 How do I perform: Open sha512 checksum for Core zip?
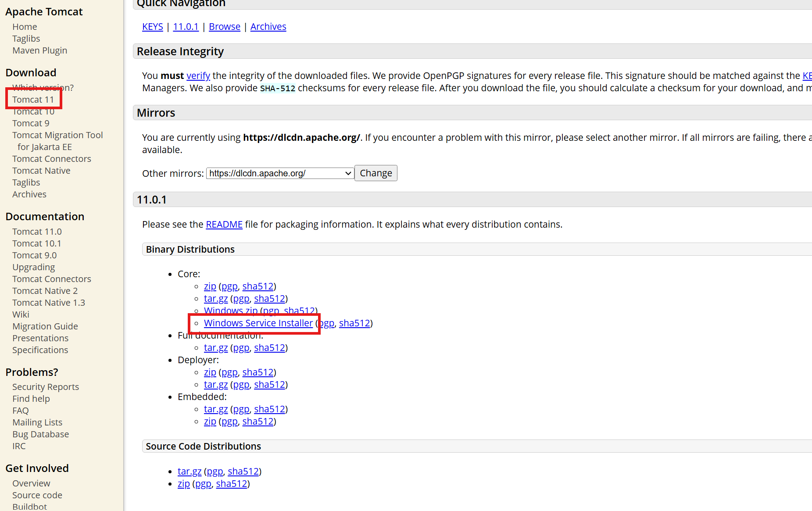click(258, 286)
